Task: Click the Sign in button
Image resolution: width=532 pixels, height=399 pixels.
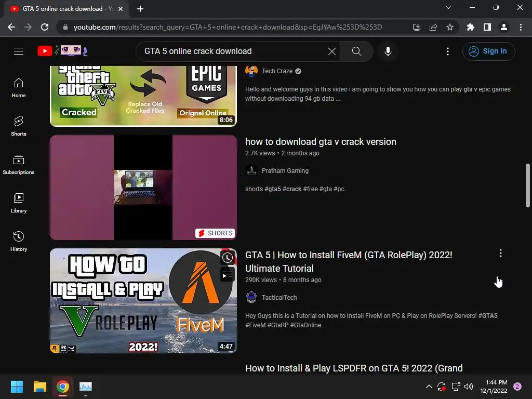Action: tap(488, 51)
